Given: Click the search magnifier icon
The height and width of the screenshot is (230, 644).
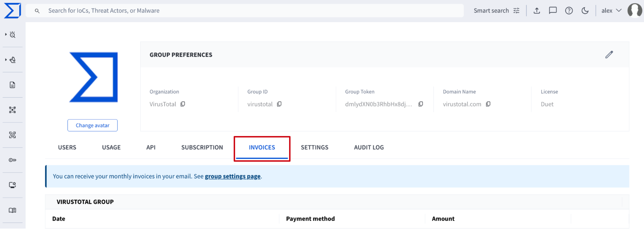Looking at the screenshot, I should tap(37, 11).
